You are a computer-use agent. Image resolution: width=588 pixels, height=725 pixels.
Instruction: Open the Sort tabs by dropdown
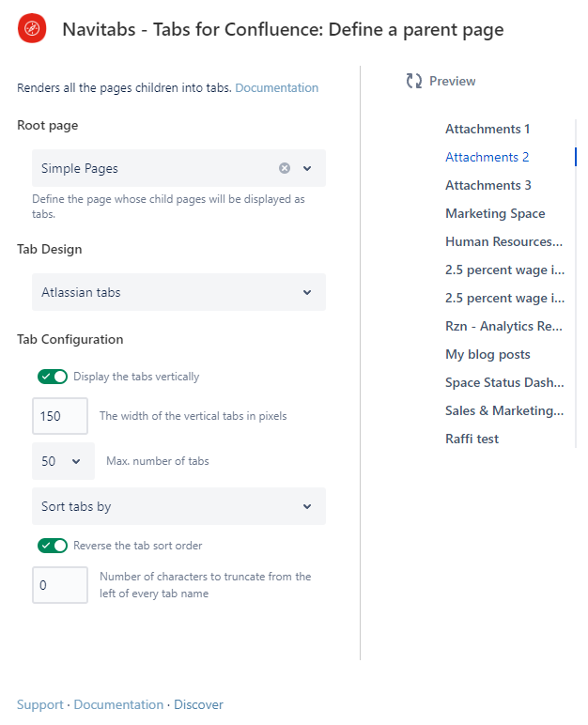(178, 506)
